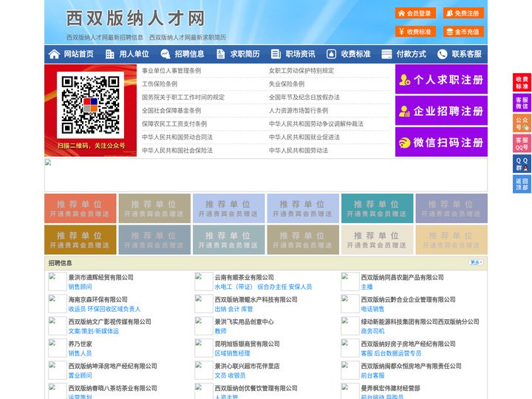Open the orange 公众号 sidebar icon
532x399 pixels.
[x=522, y=123]
